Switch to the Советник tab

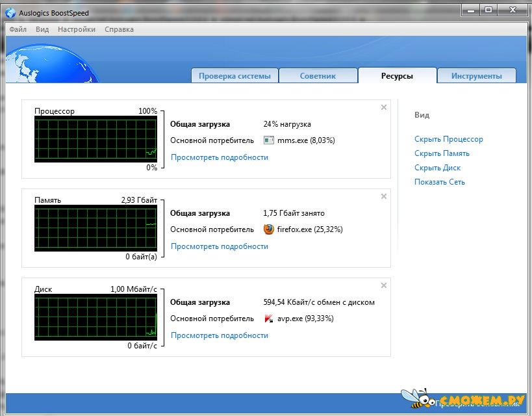[318, 76]
